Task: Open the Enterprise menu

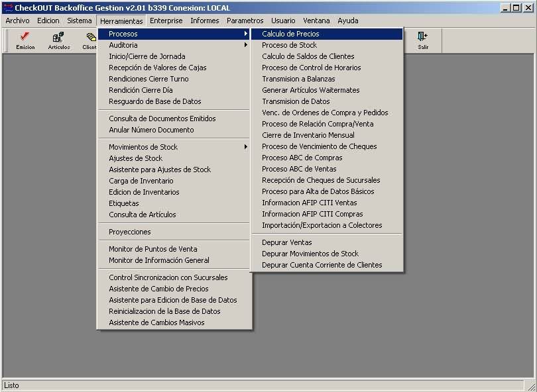Action: pyautogui.click(x=166, y=21)
